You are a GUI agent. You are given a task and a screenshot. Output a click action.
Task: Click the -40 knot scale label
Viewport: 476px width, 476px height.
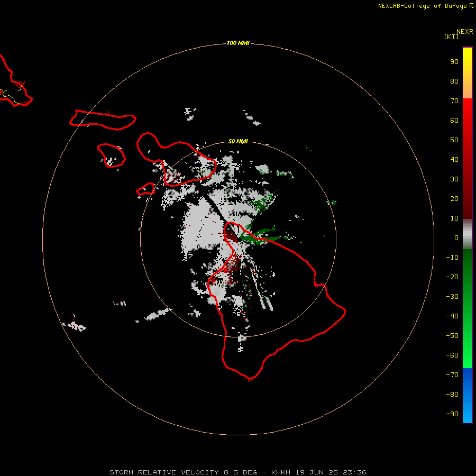(x=452, y=316)
